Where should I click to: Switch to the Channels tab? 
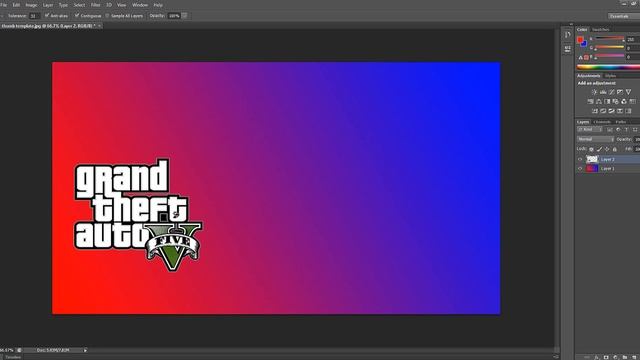point(602,122)
